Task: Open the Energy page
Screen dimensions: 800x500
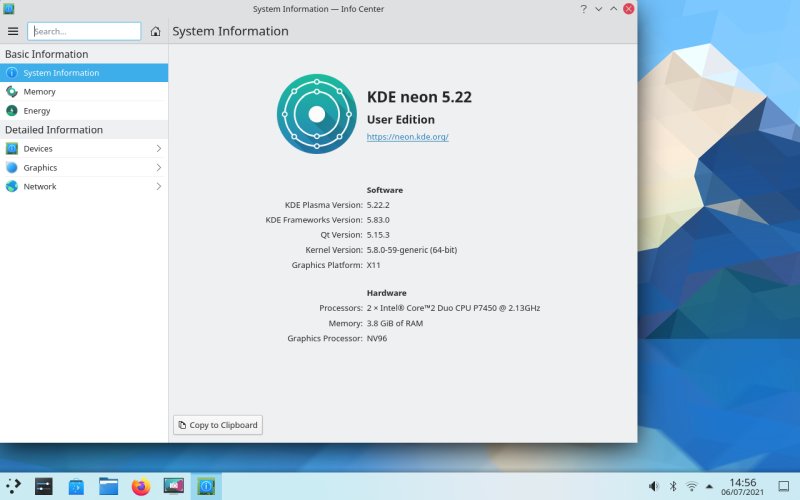Action: pyautogui.click(x=84, y=111)
